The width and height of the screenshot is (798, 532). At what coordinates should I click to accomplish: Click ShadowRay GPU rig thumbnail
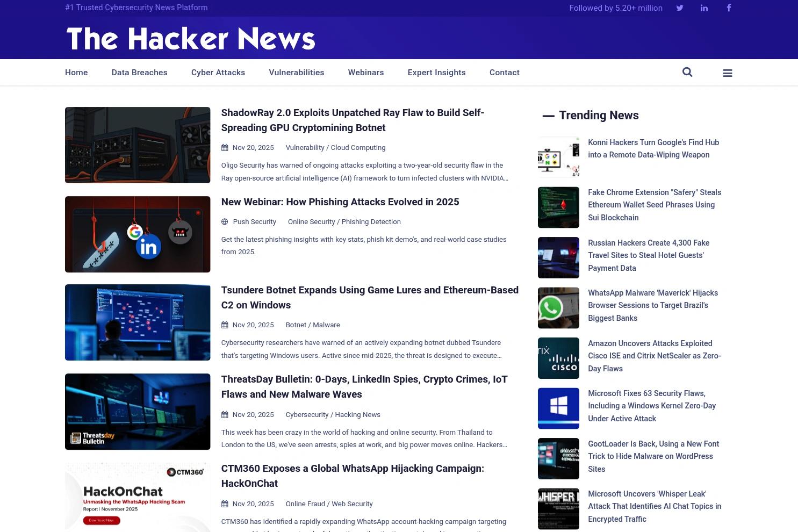[138, 145]
